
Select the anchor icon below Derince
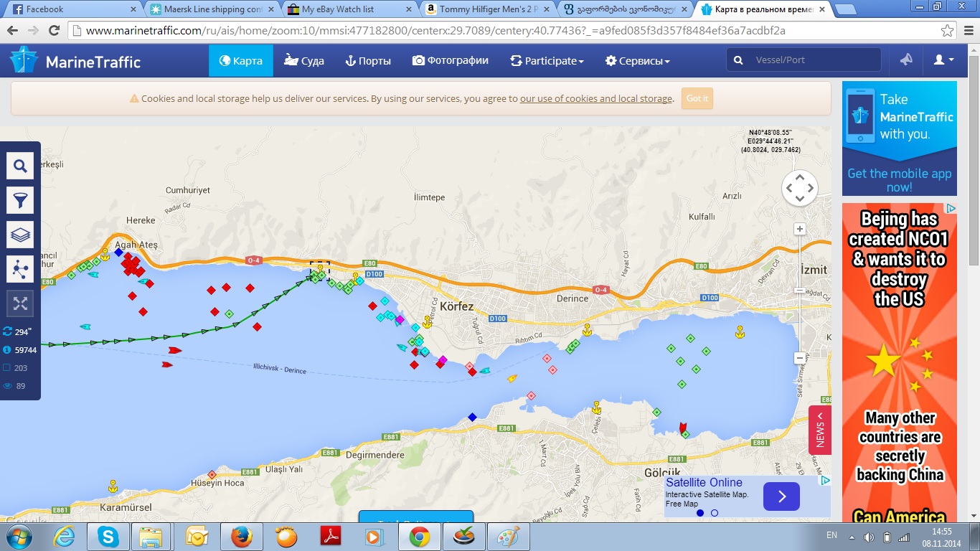pos(587,329)
